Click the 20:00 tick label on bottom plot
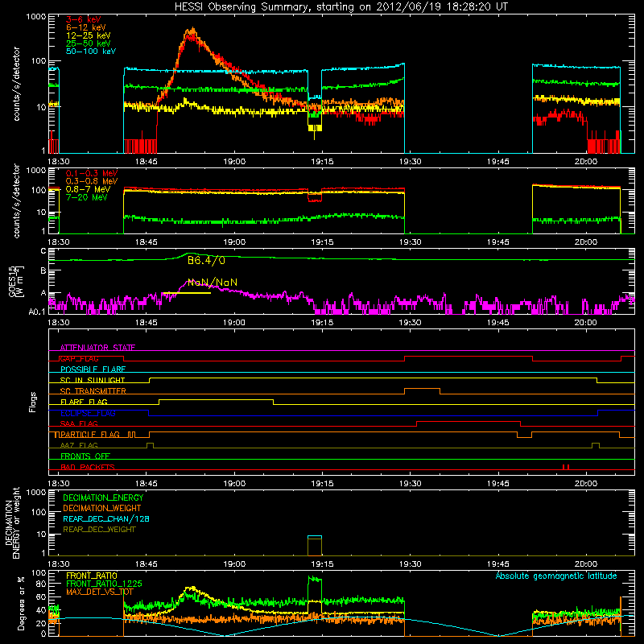Image resolution: width=644 pixels, height=644 pixels. (586, 564)
